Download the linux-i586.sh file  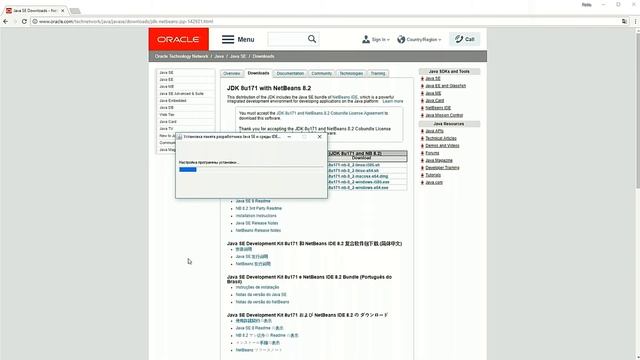354,165
